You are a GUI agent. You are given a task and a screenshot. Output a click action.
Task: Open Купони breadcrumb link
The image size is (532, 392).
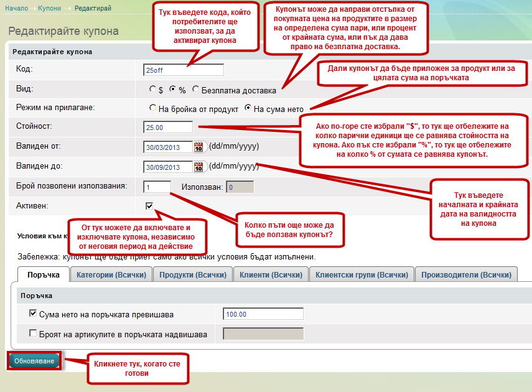point(49,7)
